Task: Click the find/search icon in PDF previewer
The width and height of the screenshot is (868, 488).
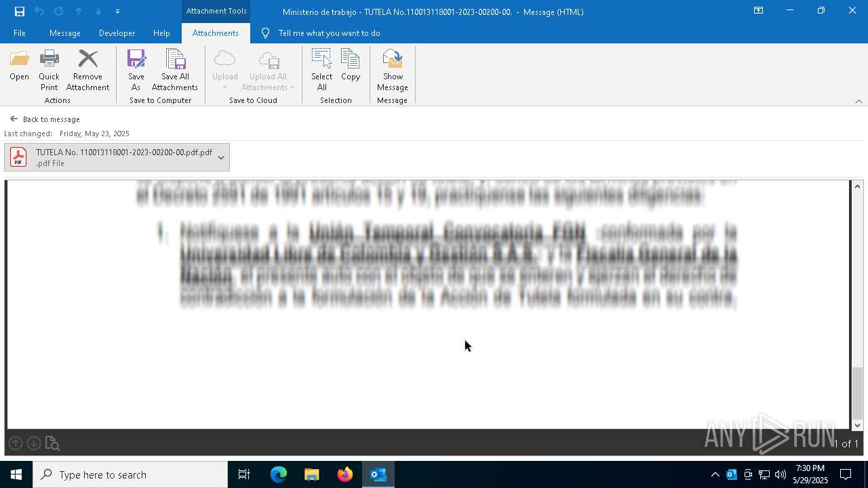Action: tap(53, 444)
